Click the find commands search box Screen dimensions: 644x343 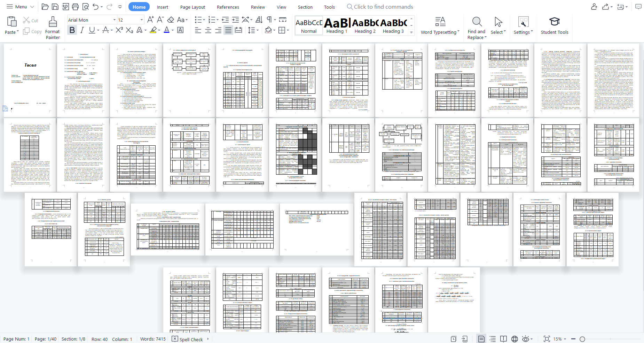(383, 7)
